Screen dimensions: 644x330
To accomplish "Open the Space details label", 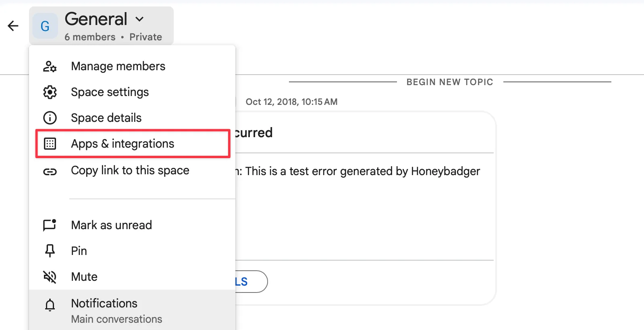I will (x=106, y=118).
